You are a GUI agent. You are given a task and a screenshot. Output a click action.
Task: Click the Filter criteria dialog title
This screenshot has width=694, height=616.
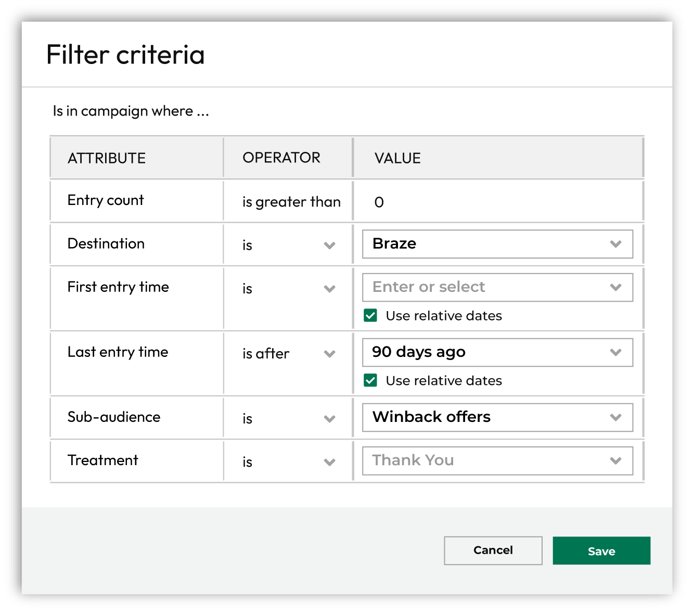click(x=125, y=55)
